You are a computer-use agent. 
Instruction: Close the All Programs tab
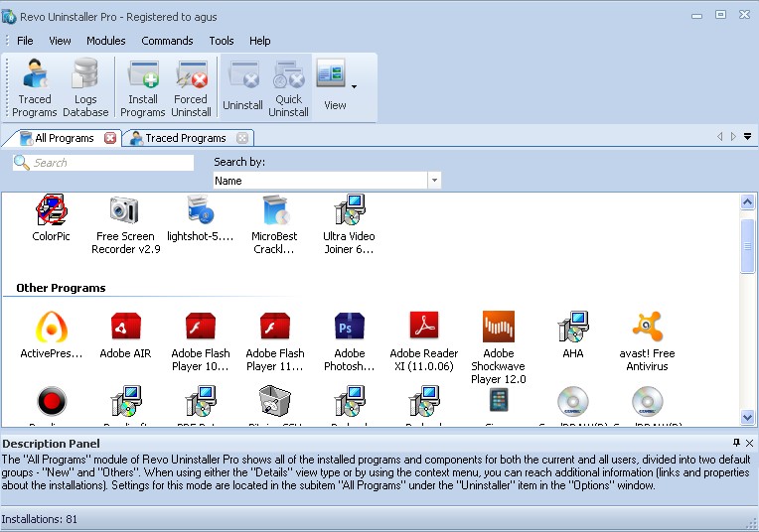(x=110, y=138)
